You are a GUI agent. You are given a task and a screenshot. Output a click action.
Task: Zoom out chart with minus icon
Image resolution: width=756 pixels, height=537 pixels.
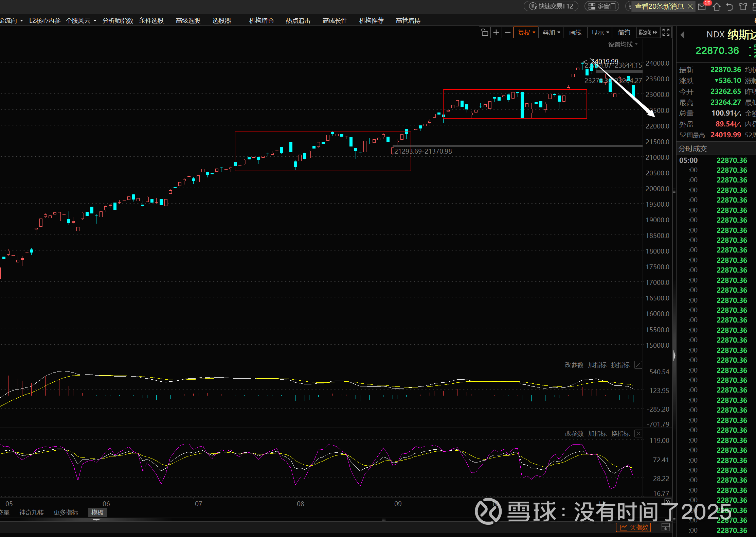508,33
